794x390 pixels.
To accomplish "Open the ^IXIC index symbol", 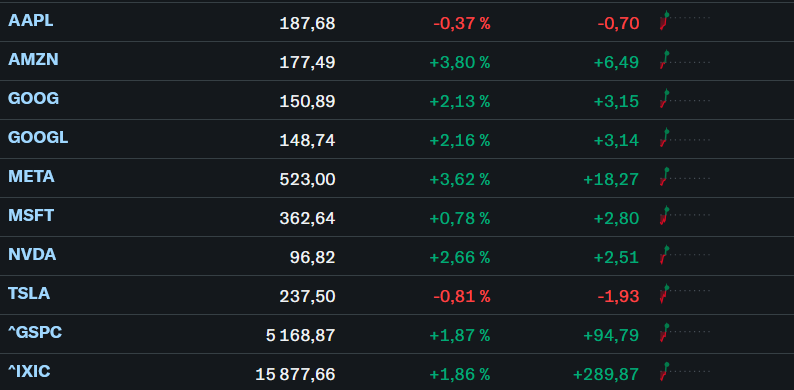I will 29,372.
